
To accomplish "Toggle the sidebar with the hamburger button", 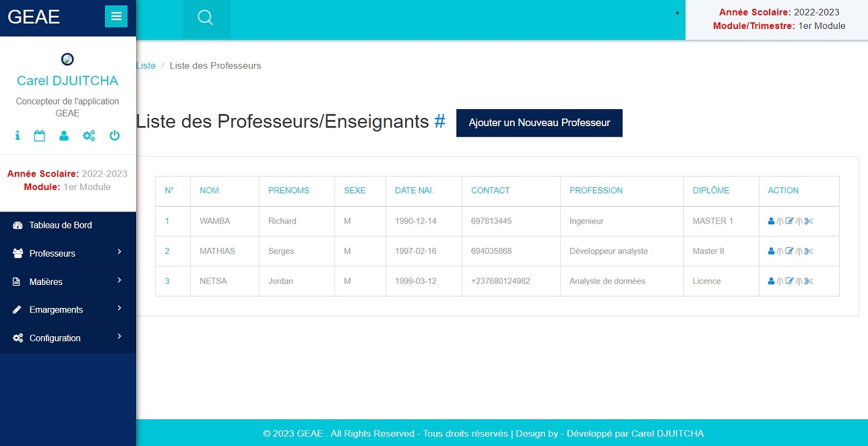I will (x=116, y=16).
